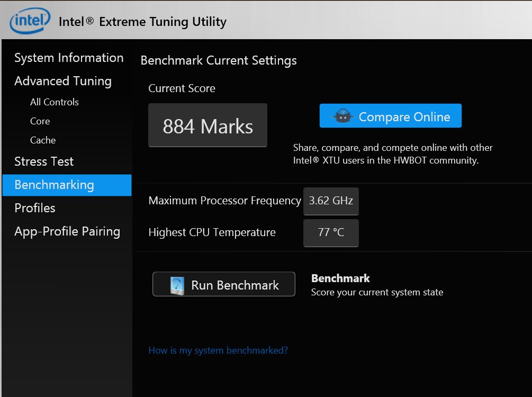Open the 'How is my system benchmarked?' link
The image size is (532, 397).
218,350
